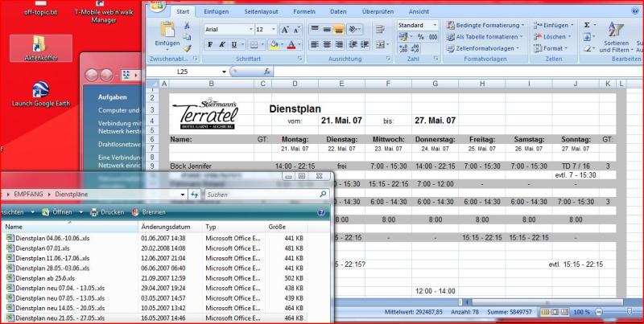The image size is (644, 324).
Task: Open the Standard number format dropdown
Action: pos(434,25)
